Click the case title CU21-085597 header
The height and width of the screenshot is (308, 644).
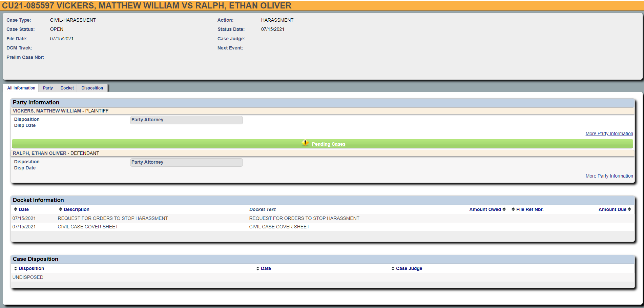(147, 5)
